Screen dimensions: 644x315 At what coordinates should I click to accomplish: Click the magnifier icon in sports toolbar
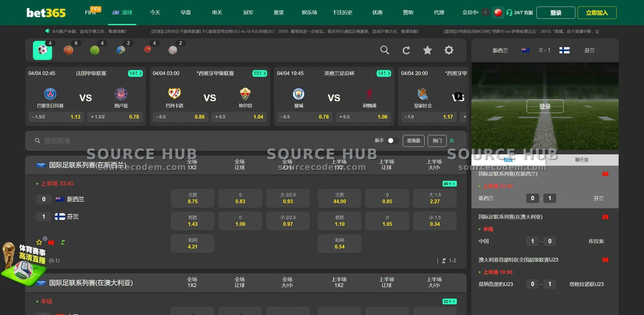(x=385, y=50)
